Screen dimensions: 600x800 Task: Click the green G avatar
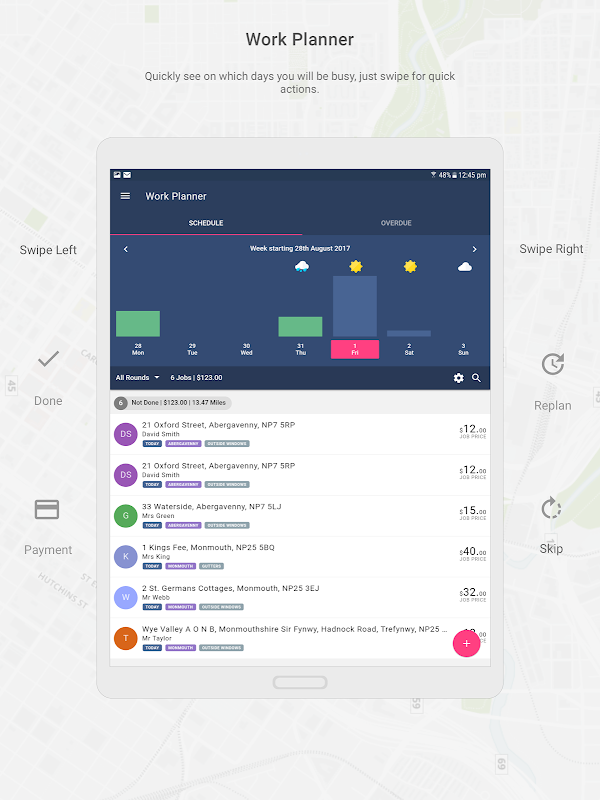tap(126, 516)
